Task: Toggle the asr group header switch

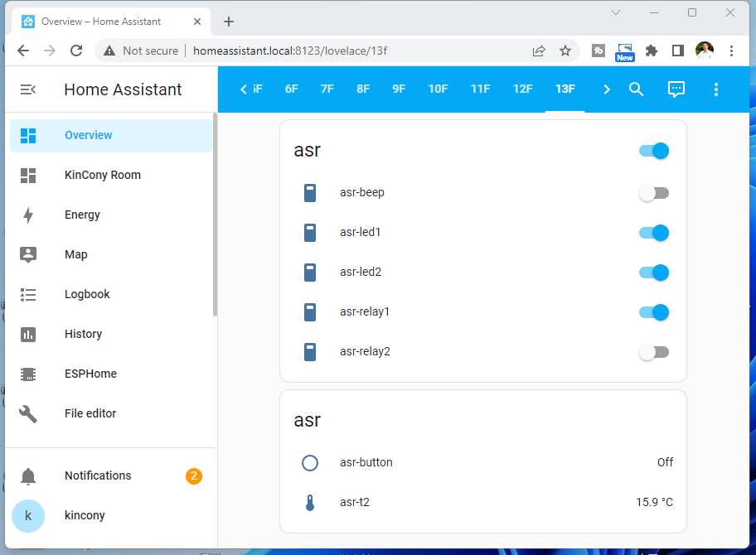Action: pos(653,151)
